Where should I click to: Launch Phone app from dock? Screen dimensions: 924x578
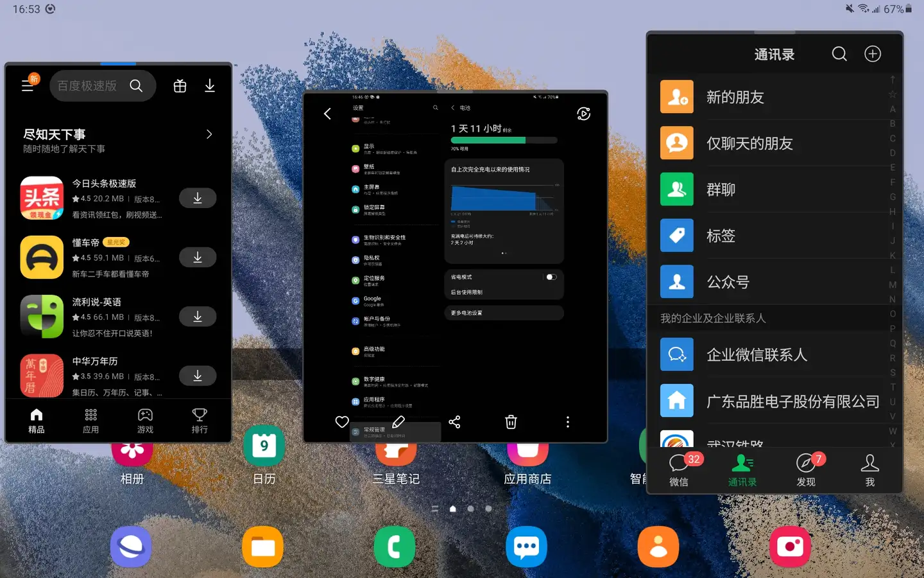[x=395, y=547]
